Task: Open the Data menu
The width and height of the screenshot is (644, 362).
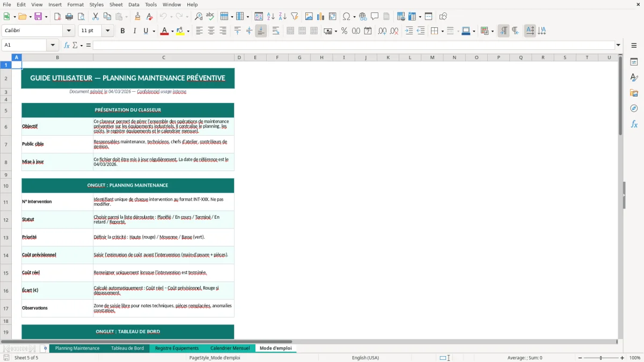Action: coord(134,4)
